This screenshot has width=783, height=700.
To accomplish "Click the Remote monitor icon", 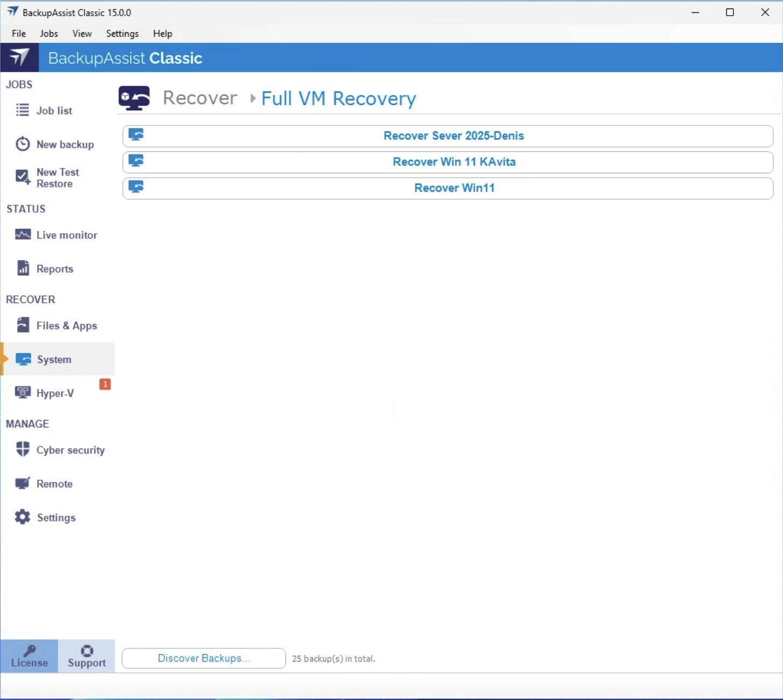I will pos(23,484).
